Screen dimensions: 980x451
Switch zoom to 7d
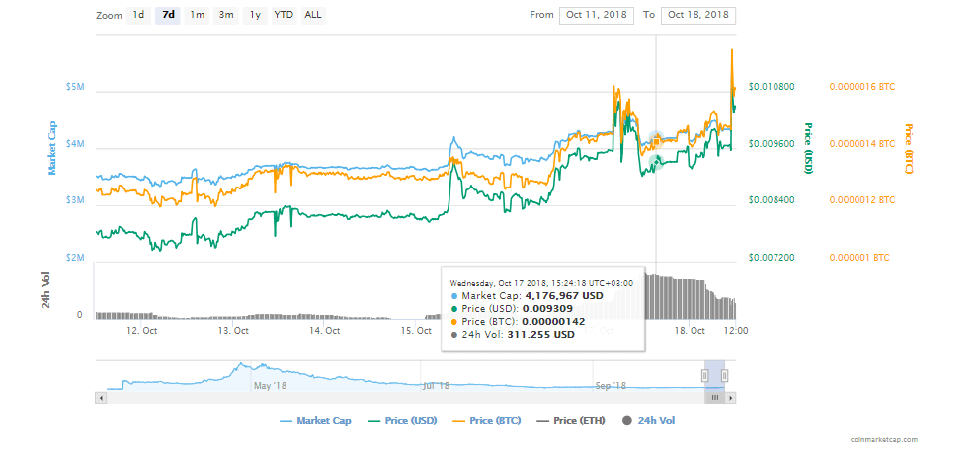[168, 15]
